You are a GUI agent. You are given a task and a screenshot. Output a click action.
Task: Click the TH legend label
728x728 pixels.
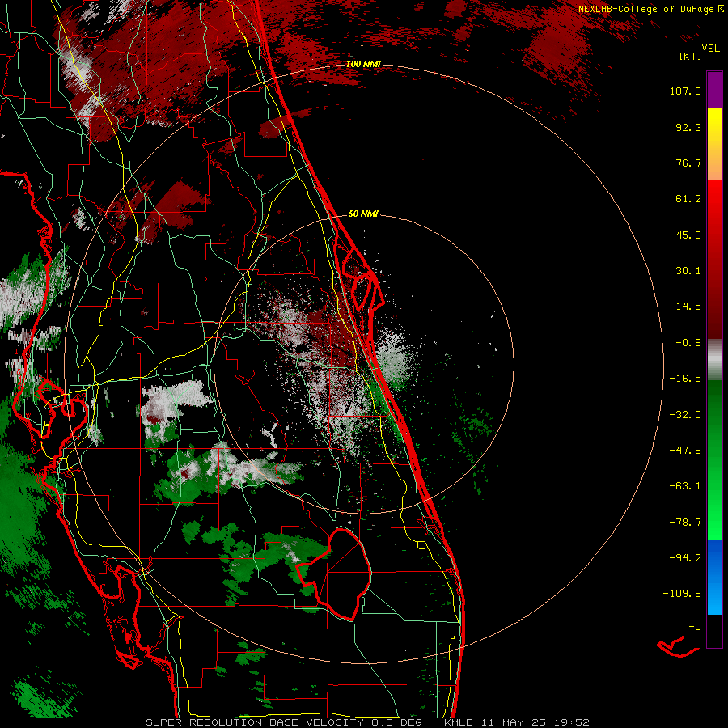tap(695, 630)
